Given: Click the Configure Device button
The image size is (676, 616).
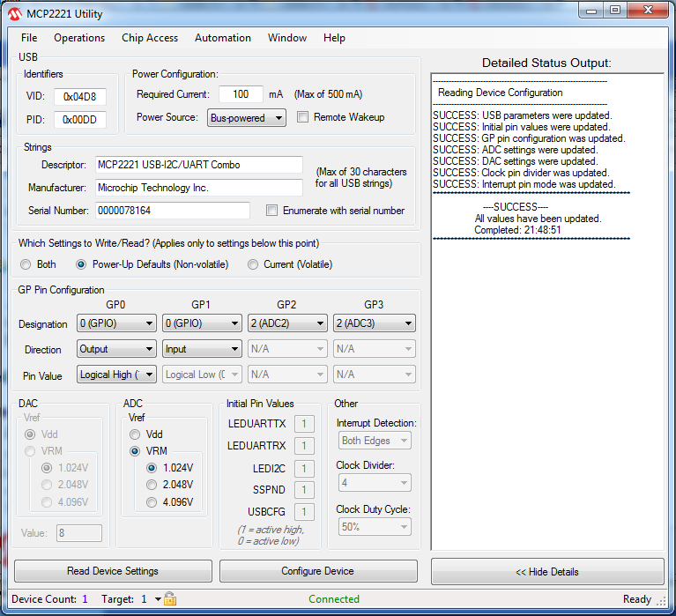Looking at the screenshot, I should 318,571.
